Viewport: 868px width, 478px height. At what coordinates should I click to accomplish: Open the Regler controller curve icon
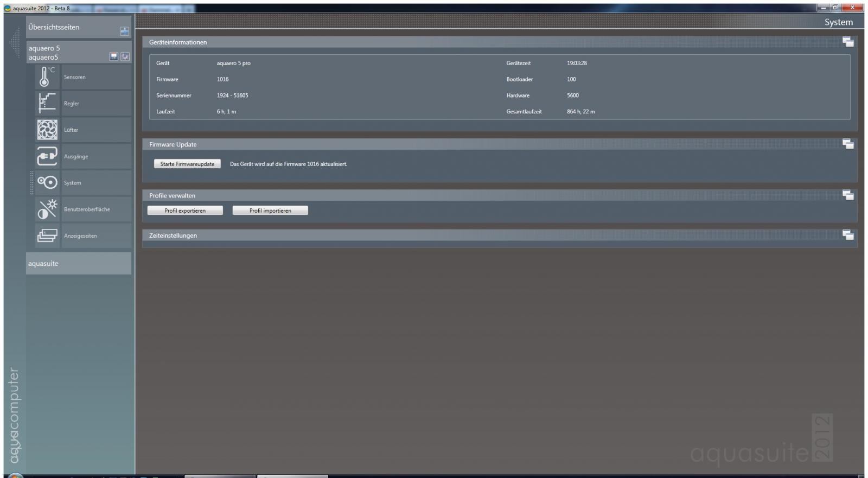click(47, 103)
